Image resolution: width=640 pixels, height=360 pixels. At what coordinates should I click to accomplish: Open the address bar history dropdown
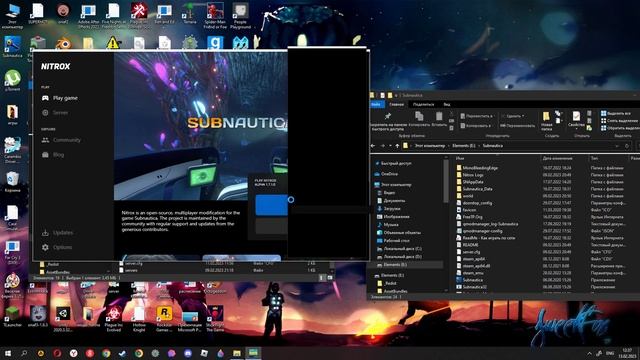coord(617,146)
